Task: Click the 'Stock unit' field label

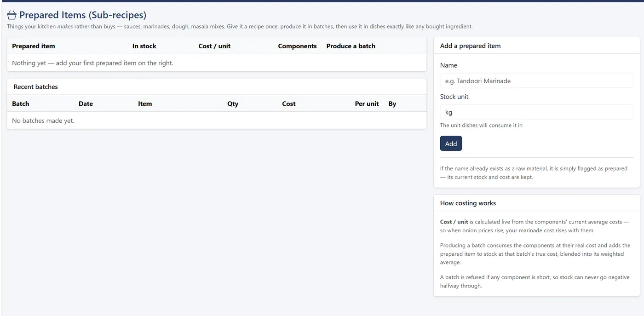Action: pyautogui.click(x=454, y=97)
